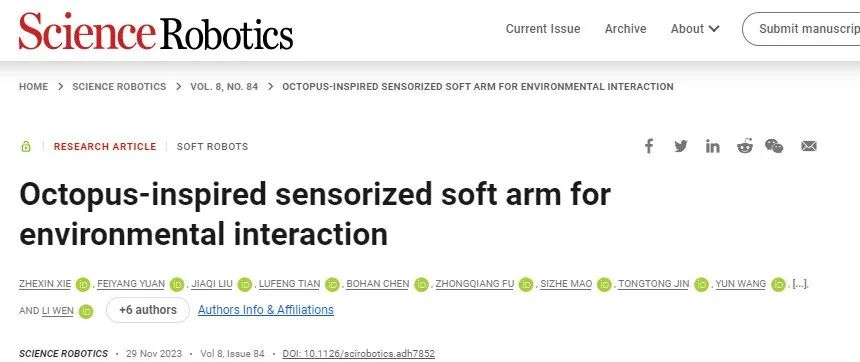Share article via Twitter bird icon
The image size is (860, 362).
[x=681, y=146]
